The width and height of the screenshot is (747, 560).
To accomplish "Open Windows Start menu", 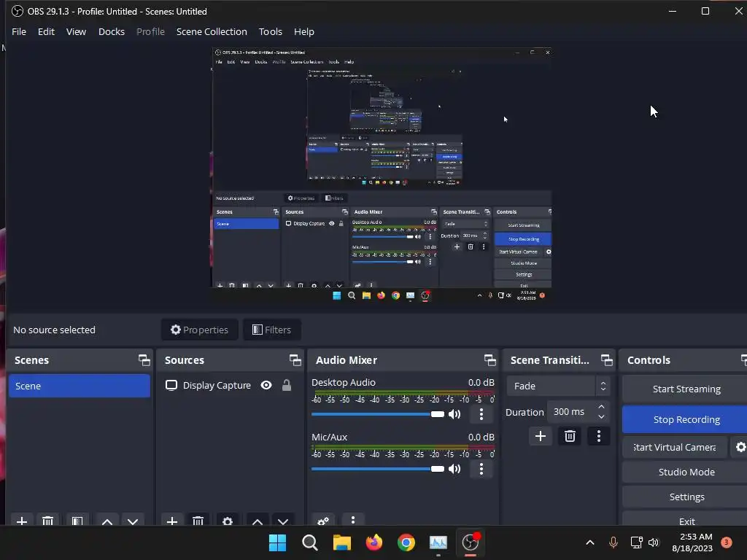I will click(x=277, y=542).
